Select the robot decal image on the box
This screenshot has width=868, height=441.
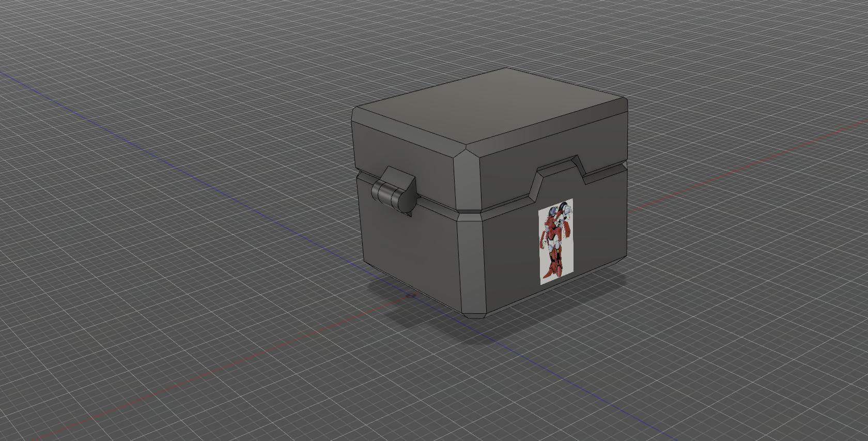556,242
